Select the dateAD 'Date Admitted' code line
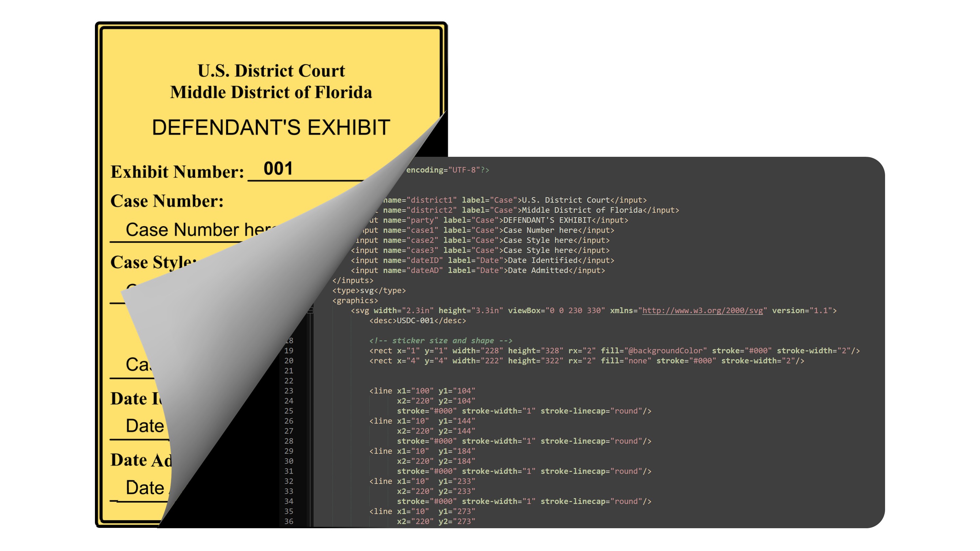Viewport: 980px width, 551px height. pos(478,270)
